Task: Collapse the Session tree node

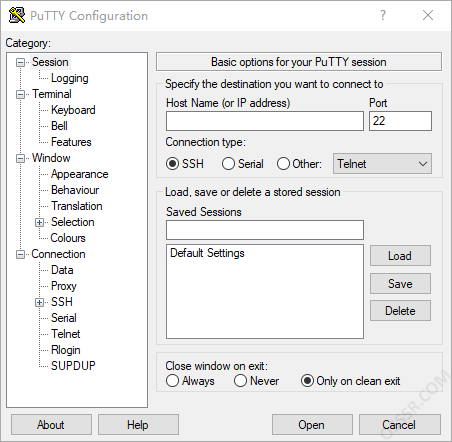Action: pyautogui.click(x=21, y=62)
